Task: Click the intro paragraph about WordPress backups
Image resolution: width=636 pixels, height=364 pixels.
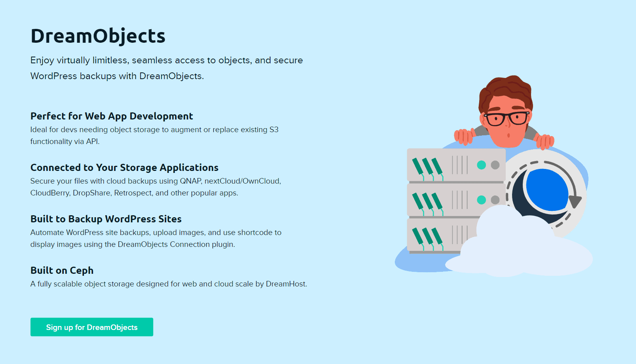Action: point(166,68)
